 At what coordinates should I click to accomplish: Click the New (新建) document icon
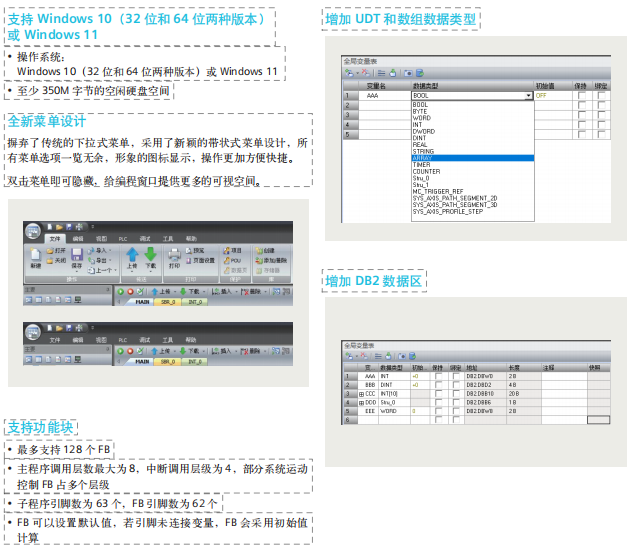point(35,256)
